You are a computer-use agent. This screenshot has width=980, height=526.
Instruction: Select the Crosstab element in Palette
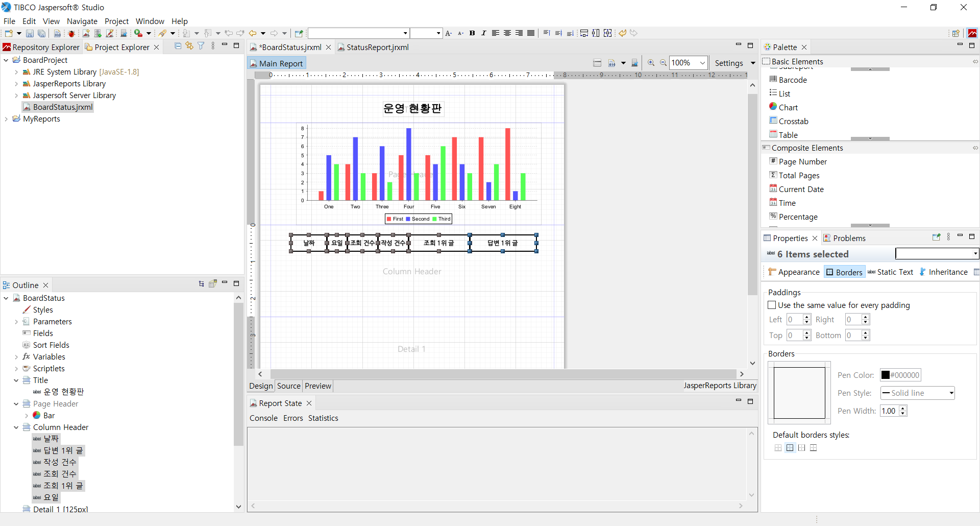coord(789,121)
